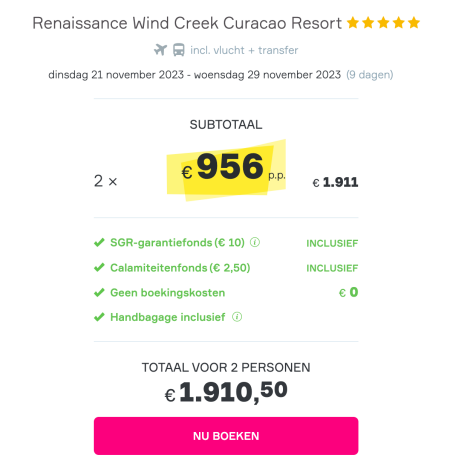Click the total price € 1.910,50
This screenshot has height=467, width=450.
[x=226, y=392]
